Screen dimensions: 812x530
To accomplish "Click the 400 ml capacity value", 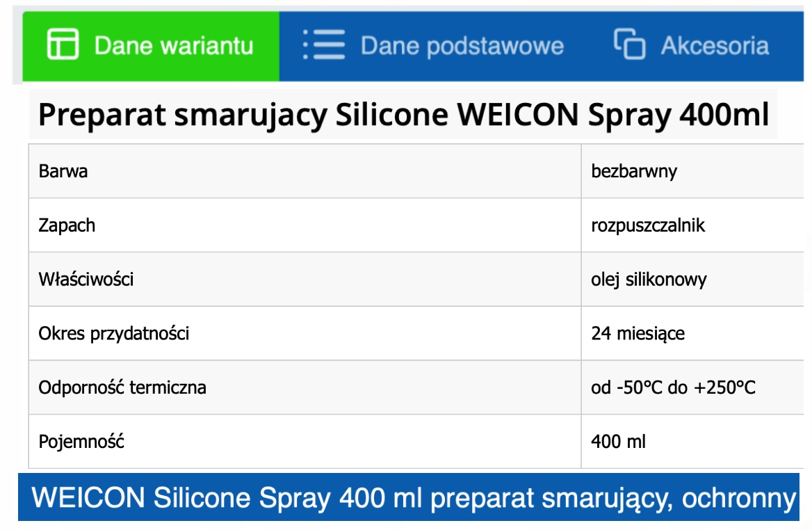I will [618, 442].
